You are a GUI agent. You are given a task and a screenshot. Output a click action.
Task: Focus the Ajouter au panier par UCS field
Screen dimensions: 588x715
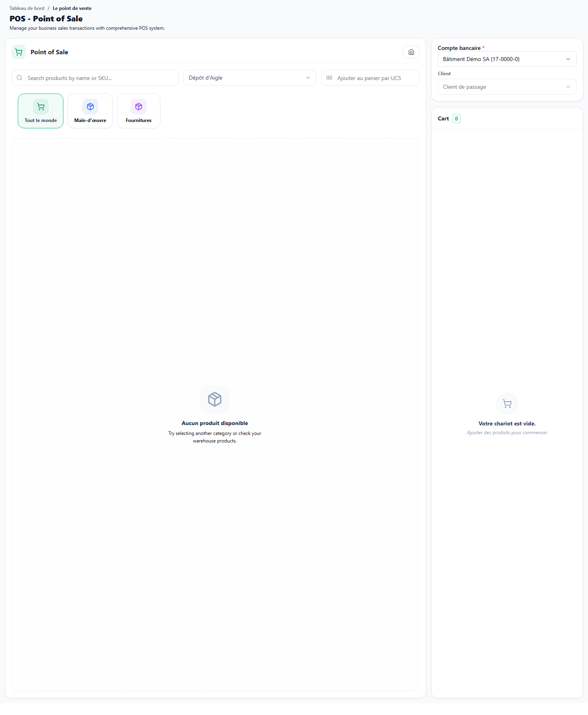pyautogui.click(x=370, y=78)
